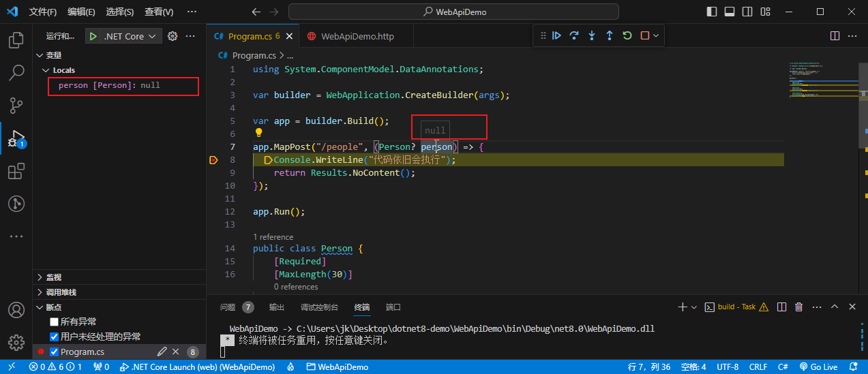The image size is (868, 374).
Task: Open the 调试控制台 panel tab
Action: (x=319, y=307)
